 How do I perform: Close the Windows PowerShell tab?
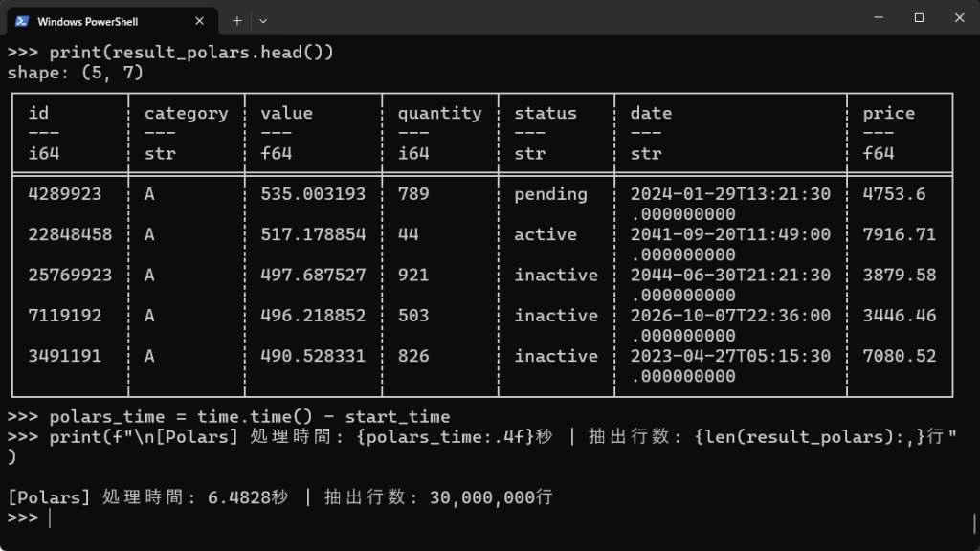click(200, 20)
